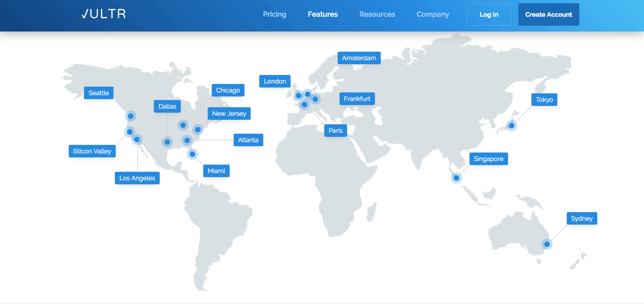This screenshot has height=305, width=644.
Task: Select the Silicon Valley location label
Action: click(x=92, y=151)
